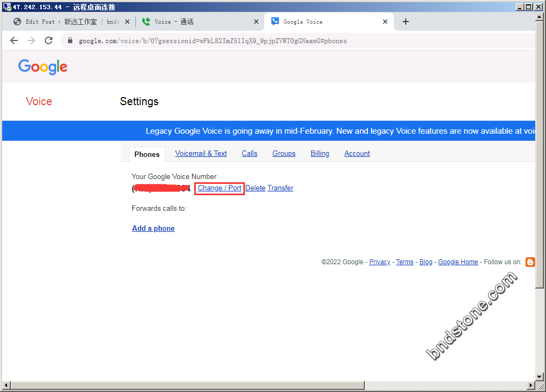This screenshot has height=392, width=546.
Task: Open a new browser tab
Action: tap(405, 22)
